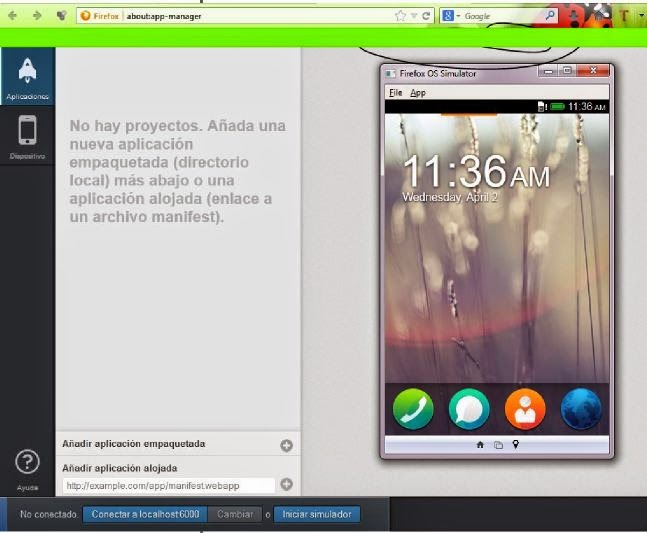Click the Wednesday, April 2 date text
This screenshot has width=647, height=533.
[x=450, y=197]
